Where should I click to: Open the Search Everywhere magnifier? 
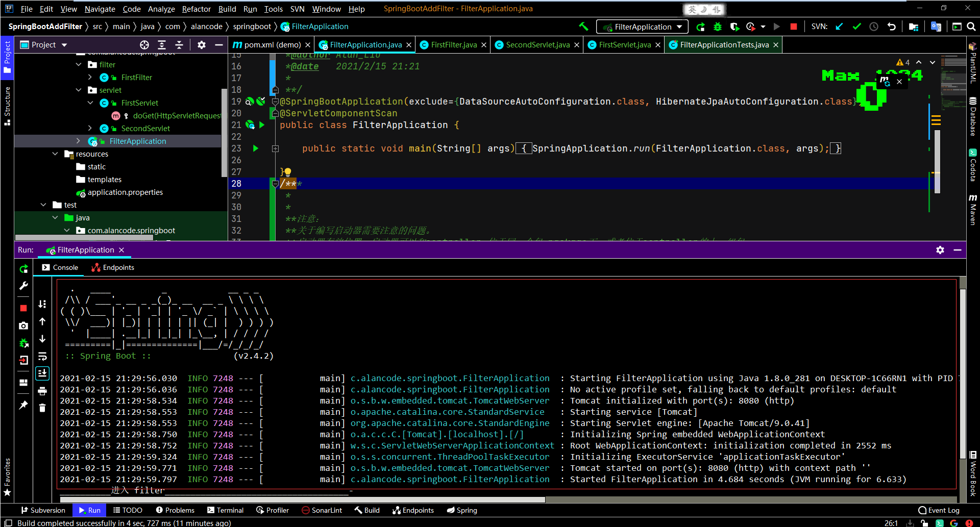(x=971, y=27)
